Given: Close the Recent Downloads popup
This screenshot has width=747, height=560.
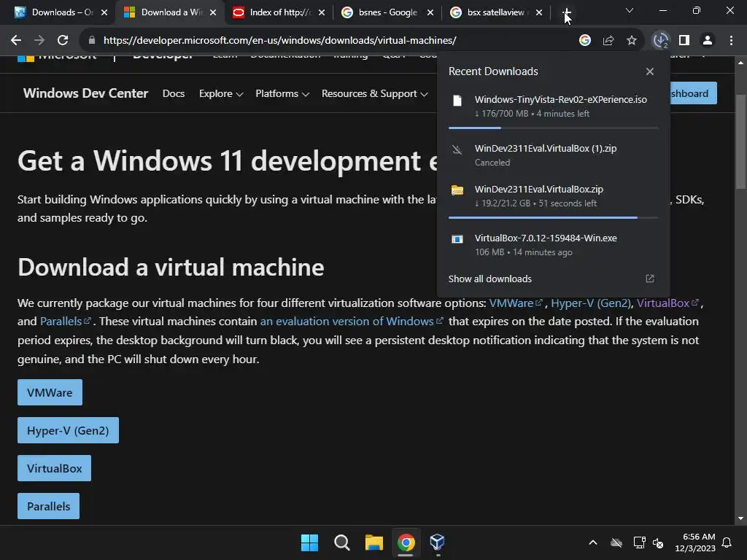Looking at the screenshot, I should coord(650,71).
